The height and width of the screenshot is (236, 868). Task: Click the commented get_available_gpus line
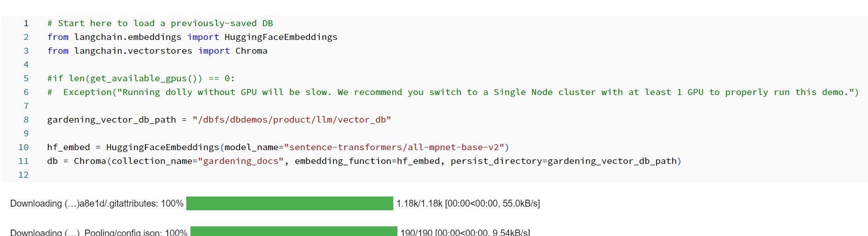pyautogui.click(x=141, y=79)
